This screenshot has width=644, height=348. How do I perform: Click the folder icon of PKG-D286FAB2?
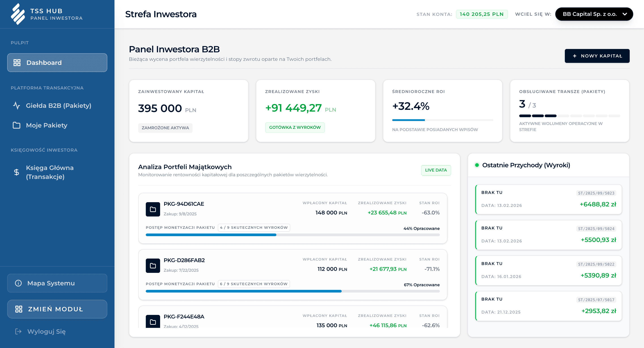click(153, 265)
